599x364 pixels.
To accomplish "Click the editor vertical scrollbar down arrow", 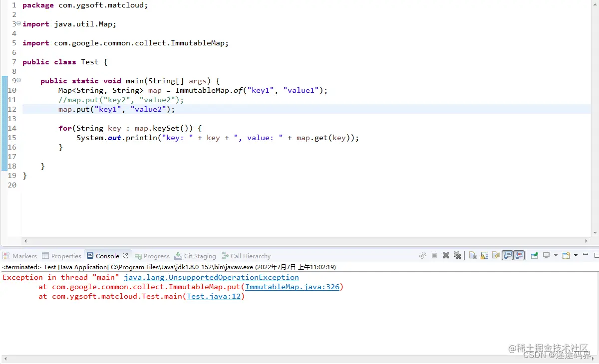I will point(595,232).
